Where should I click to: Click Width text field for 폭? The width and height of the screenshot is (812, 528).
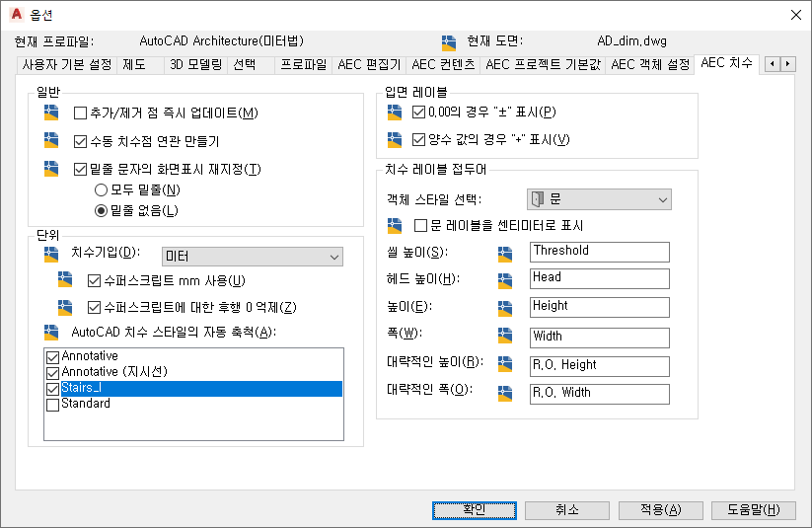click(600, 338)
